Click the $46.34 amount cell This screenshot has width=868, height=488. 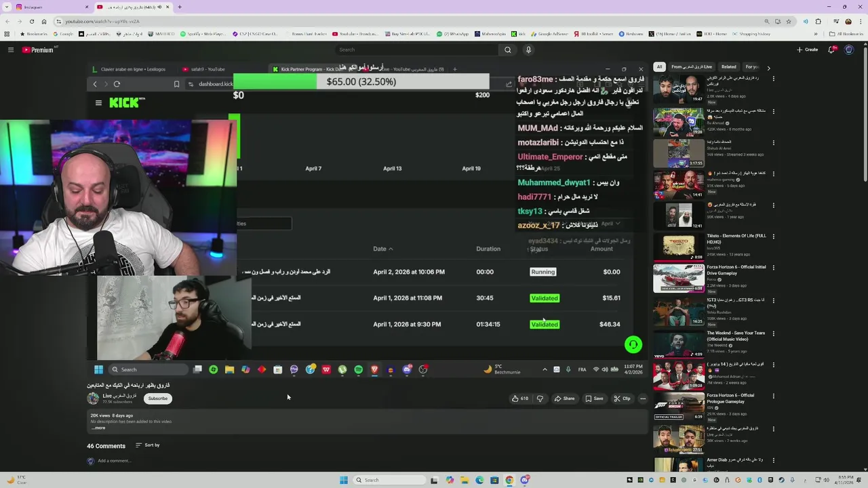[610, 324]
